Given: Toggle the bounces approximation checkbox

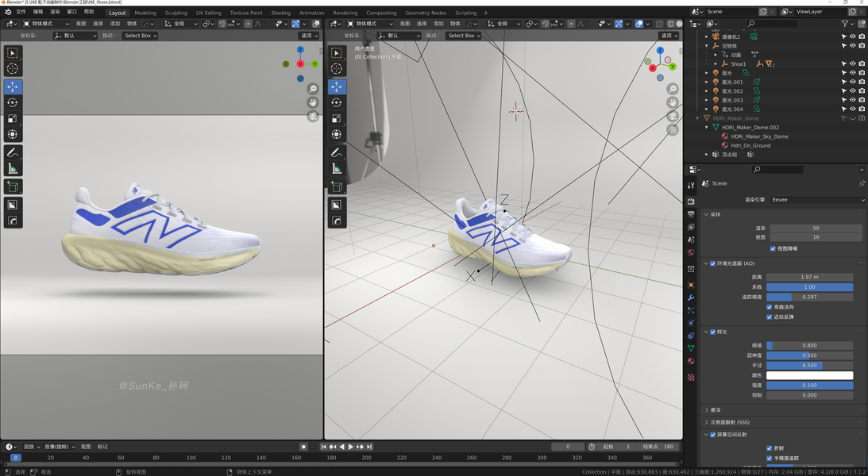Looking at the screenshot, I should (769, 317).
